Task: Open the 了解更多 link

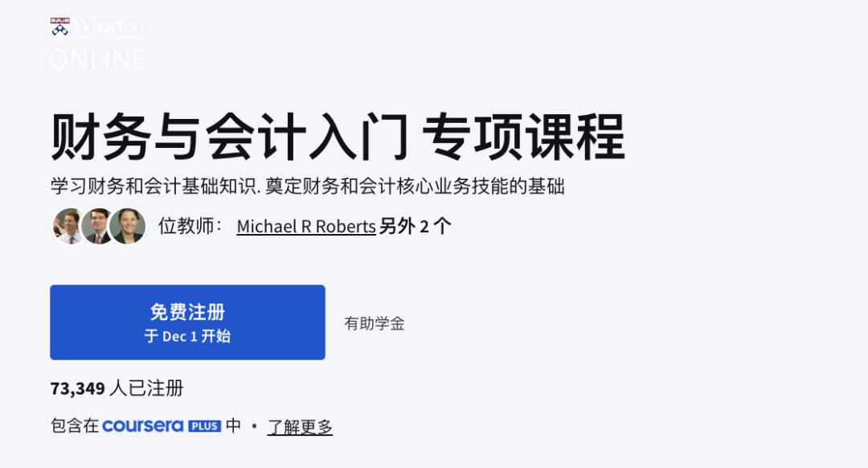Action: tap(300, 427)
